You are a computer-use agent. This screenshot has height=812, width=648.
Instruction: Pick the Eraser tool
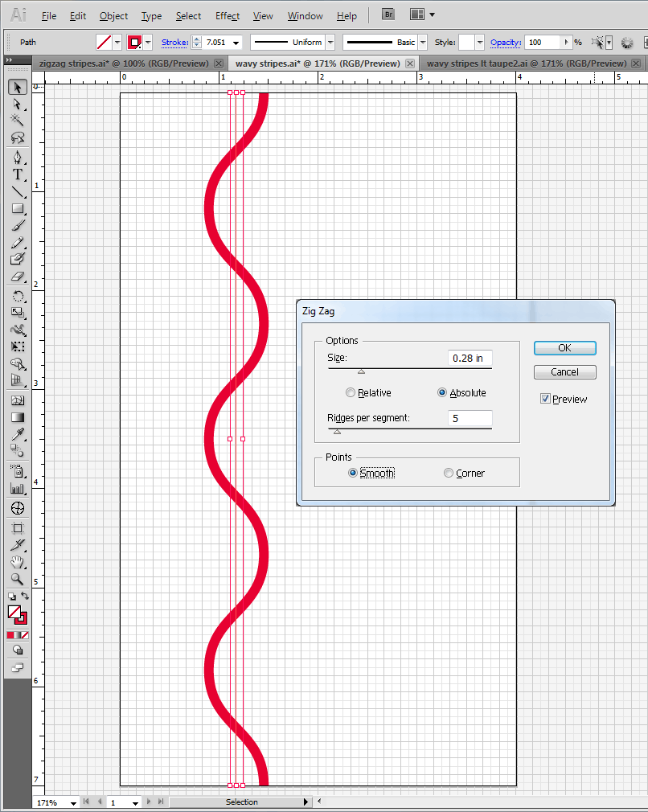click(17, 277)
